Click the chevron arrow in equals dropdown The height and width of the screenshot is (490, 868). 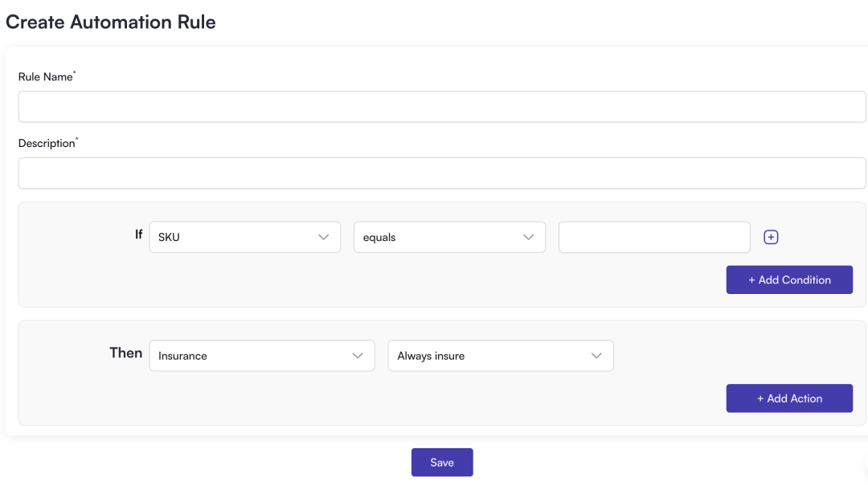[x=528, y=237]
